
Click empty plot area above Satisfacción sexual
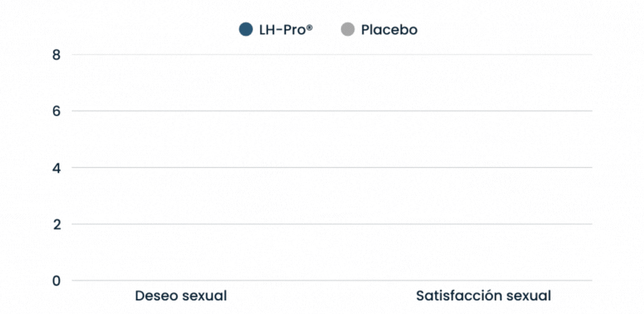click(x=483, y=195)
